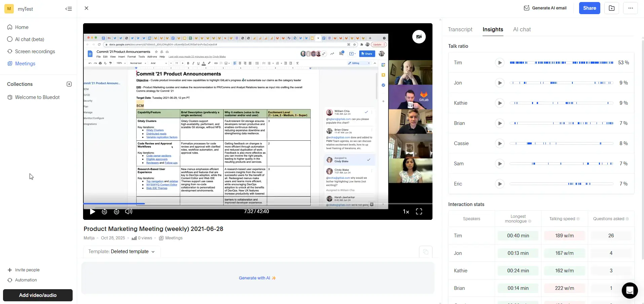Screen dimensions: 644x304
Task: Play Eric's talk segments
Action: pos(500,184)
